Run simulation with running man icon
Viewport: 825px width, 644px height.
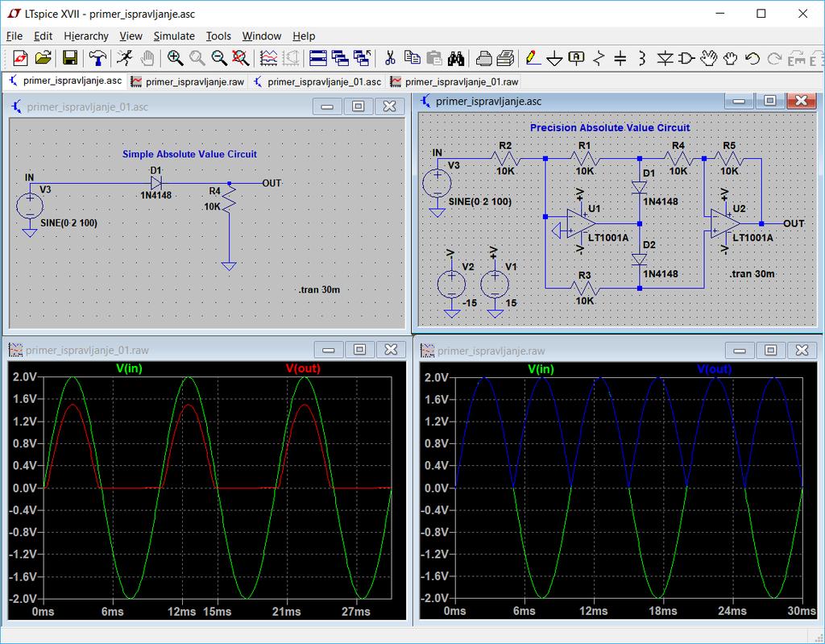(125, 58)
